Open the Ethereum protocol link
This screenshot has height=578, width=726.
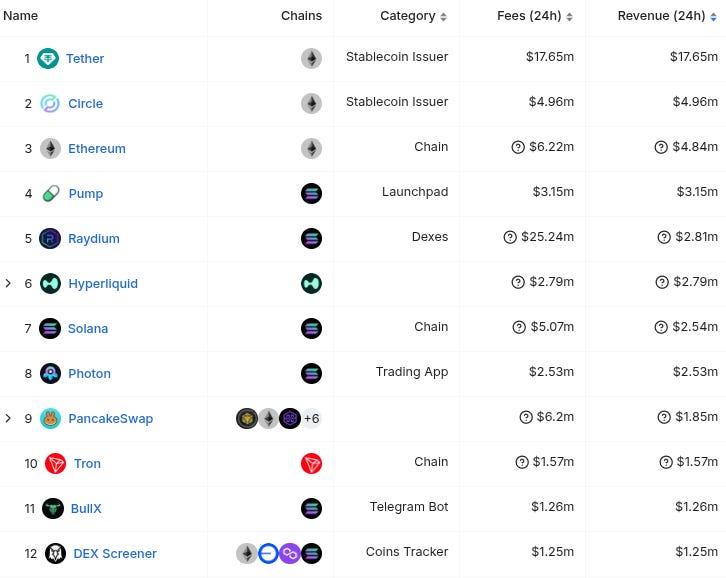pos(97,148)
